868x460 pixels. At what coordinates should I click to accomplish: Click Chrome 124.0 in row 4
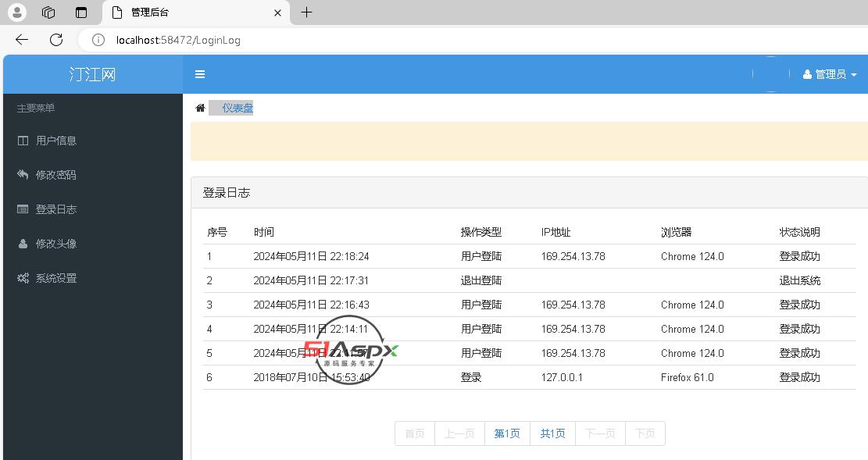point(692,330)
